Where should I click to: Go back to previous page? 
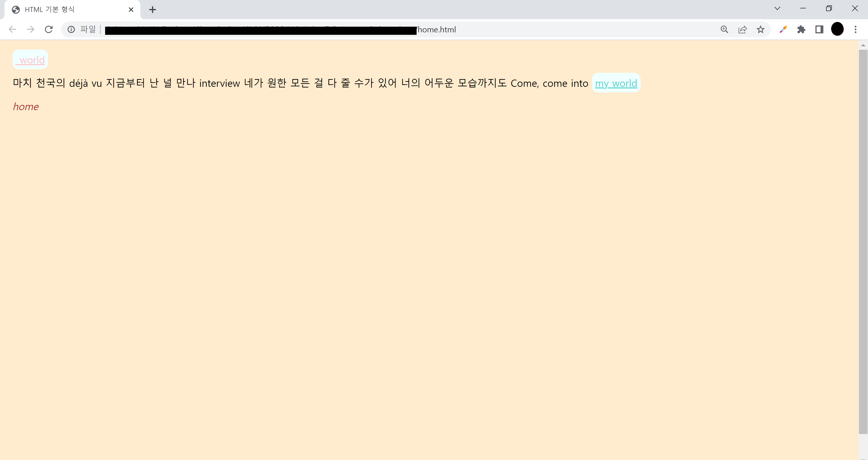tap(12, 30)
